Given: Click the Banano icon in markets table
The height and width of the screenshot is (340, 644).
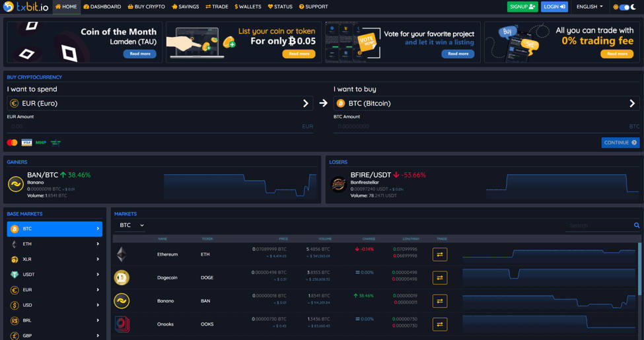Looking at the screenshot, I should 122,301.
